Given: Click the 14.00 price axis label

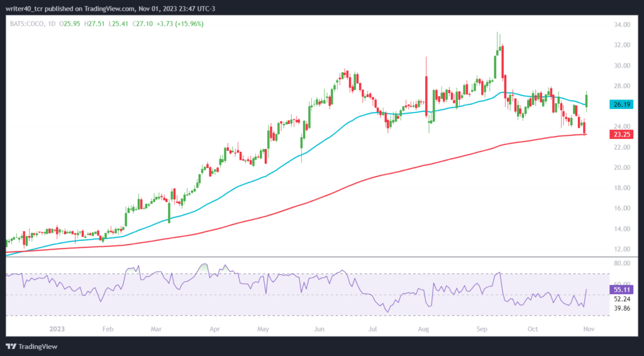Looking at the screenshot, I should [x=622, y=229].
